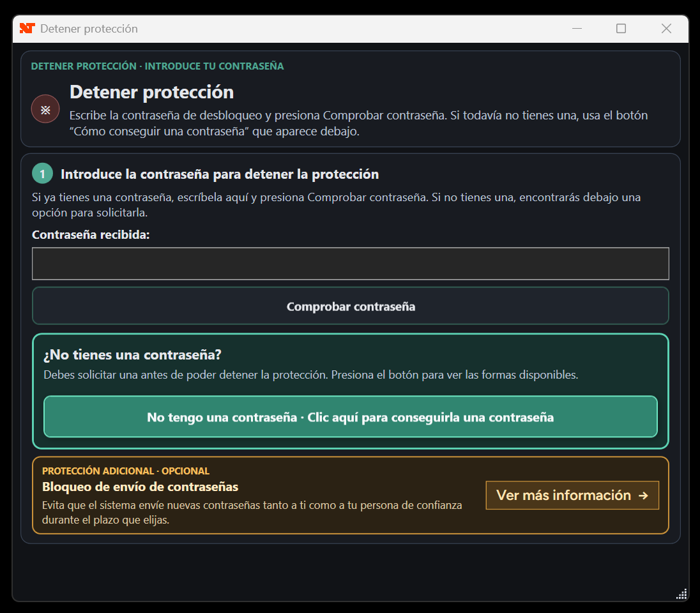Viewport: 700px width, 613px height.
Task: Click the heading '¿No tienes una contraseña?'
Action: [133, 355]
